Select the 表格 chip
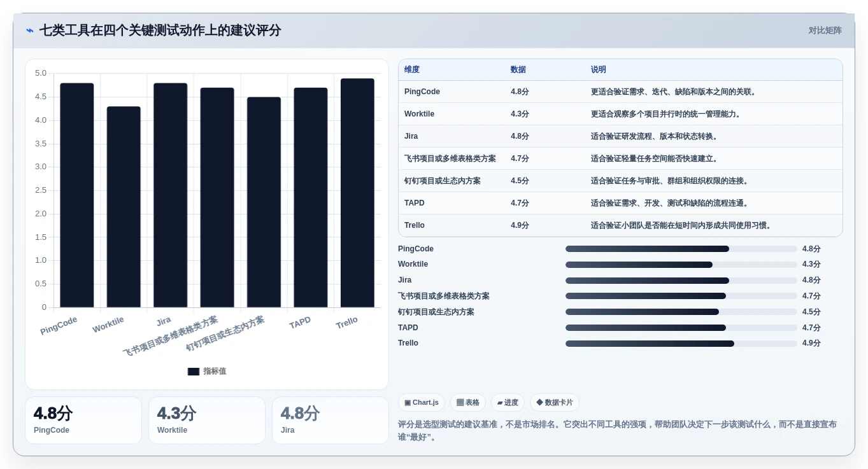Viewport: 868px width, 469px height. (468, 403)
